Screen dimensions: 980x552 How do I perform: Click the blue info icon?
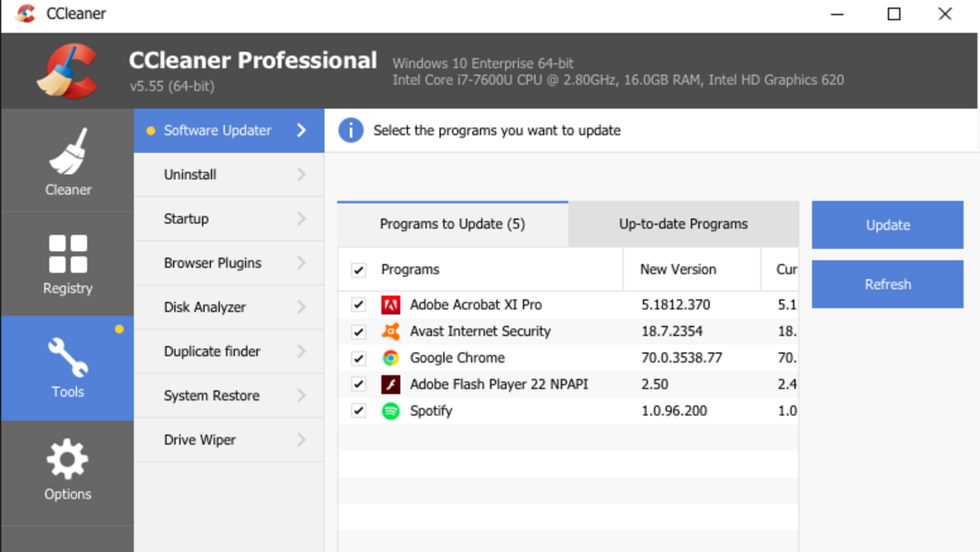point(351,131)
